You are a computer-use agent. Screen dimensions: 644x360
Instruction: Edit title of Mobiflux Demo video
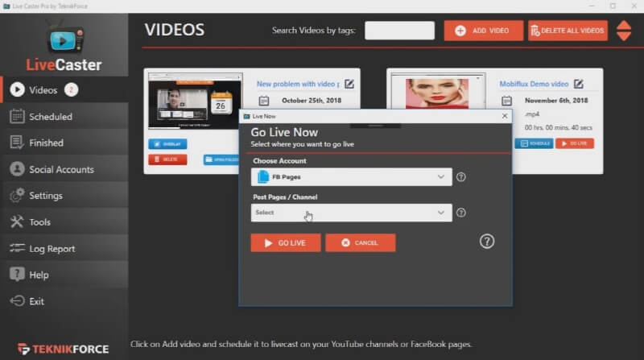pyautogui.click(x=579, y=84)
